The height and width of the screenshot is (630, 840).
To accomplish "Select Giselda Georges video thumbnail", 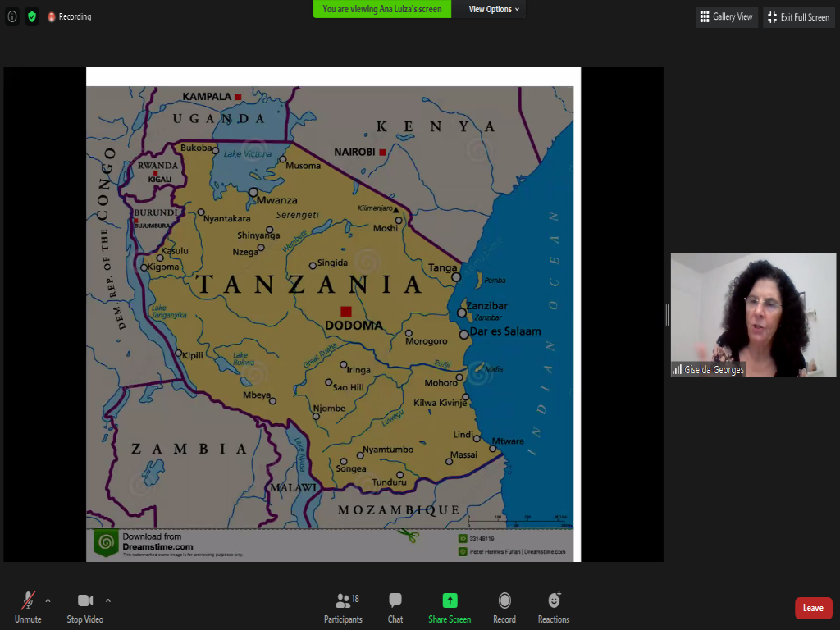I will click(x=753, y=314).
